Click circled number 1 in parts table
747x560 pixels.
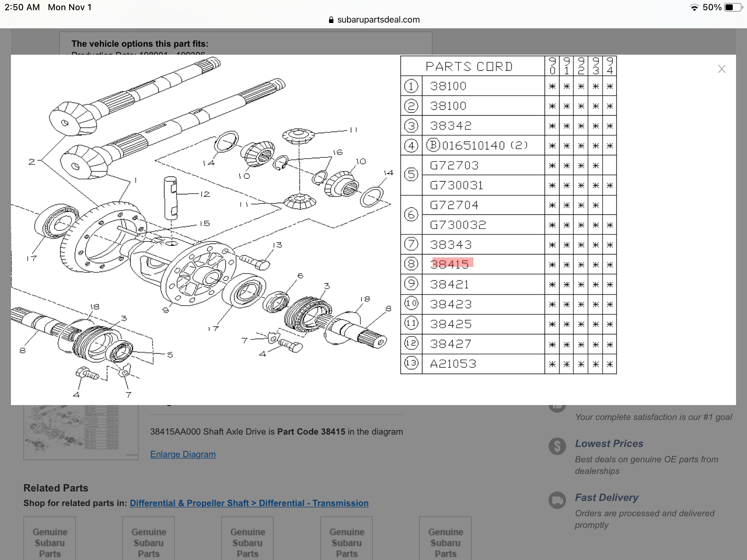tap(411, 86)
